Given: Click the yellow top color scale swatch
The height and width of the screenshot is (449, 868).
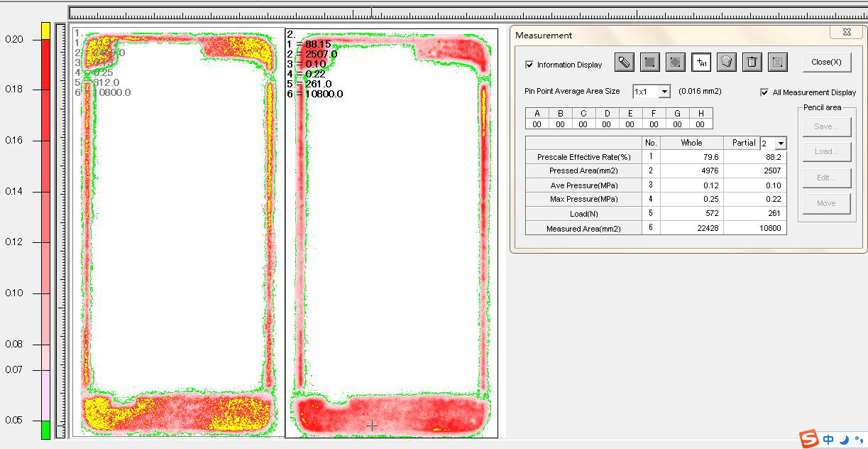Looking at the screenshot, I should pos(45,31).
